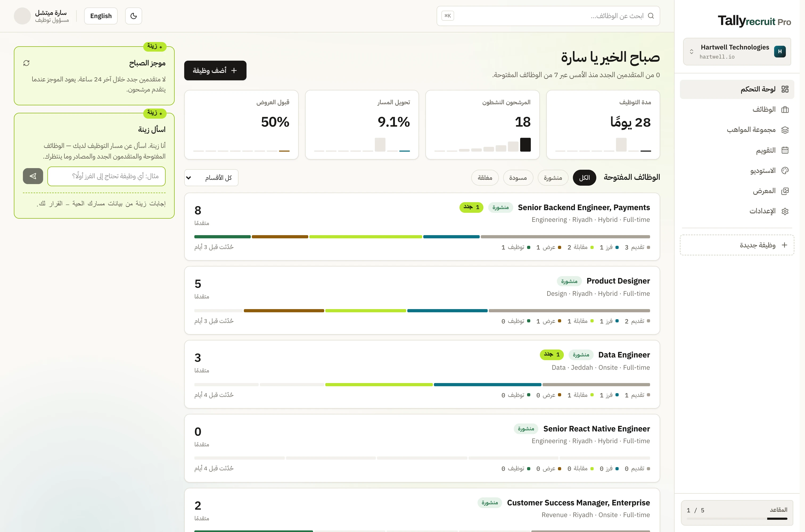Click Senior Backend Engineer pipeline stage bar

coord(422,237)
